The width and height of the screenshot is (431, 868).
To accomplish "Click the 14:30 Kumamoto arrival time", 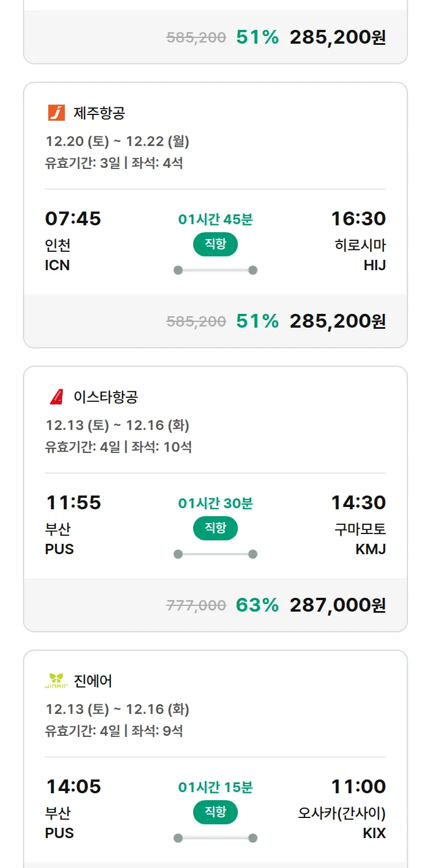I will pos(358,502).
